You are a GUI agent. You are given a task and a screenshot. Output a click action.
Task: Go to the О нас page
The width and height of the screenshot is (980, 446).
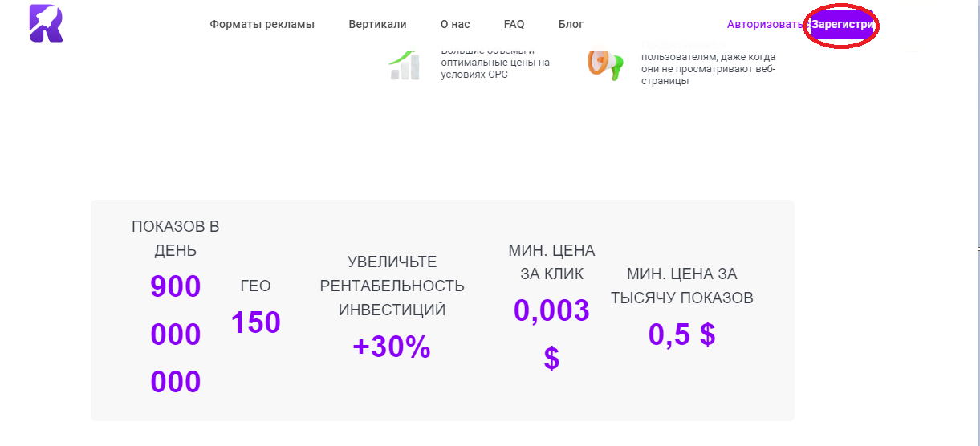click(x=455, y=24)
